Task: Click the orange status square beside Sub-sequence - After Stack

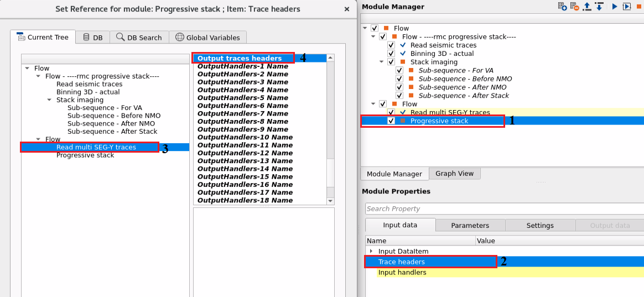Action: click(x=411, y=95)
